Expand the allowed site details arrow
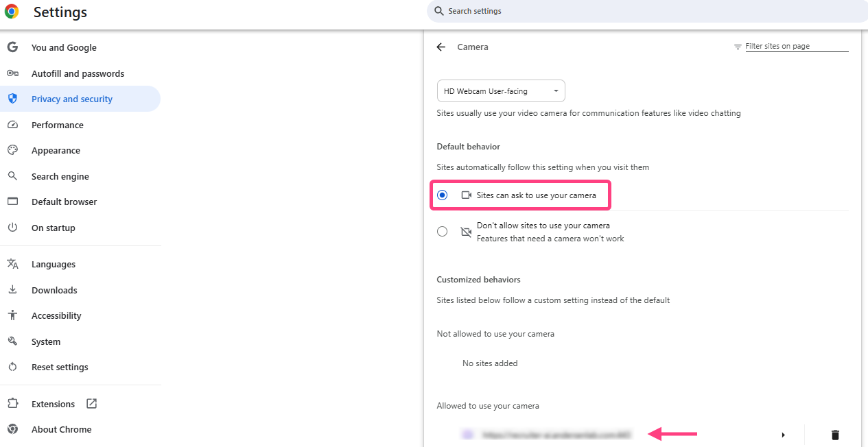This screenshot has height=447, width=868. (x=783, y=435)
